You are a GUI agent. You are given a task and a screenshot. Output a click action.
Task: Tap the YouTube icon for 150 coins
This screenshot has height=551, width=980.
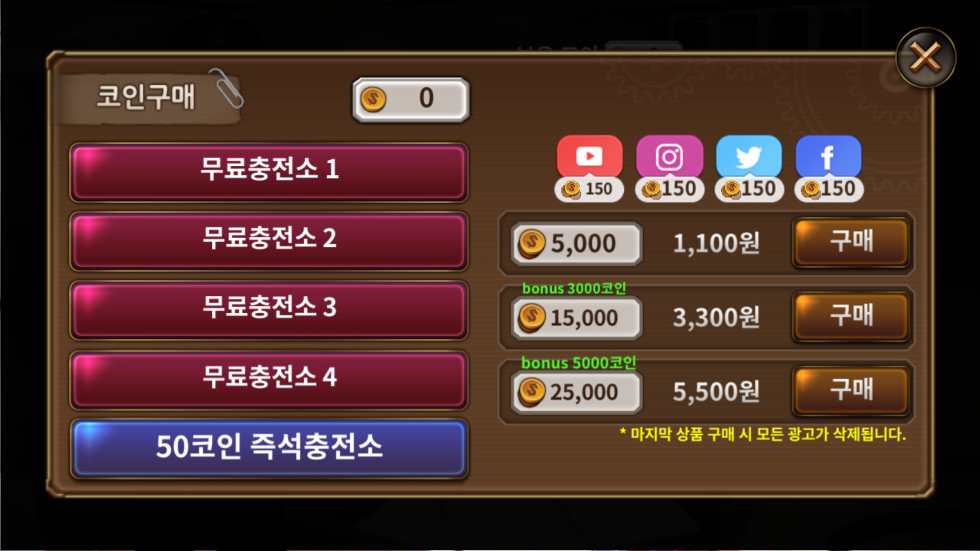coord(590,157)
